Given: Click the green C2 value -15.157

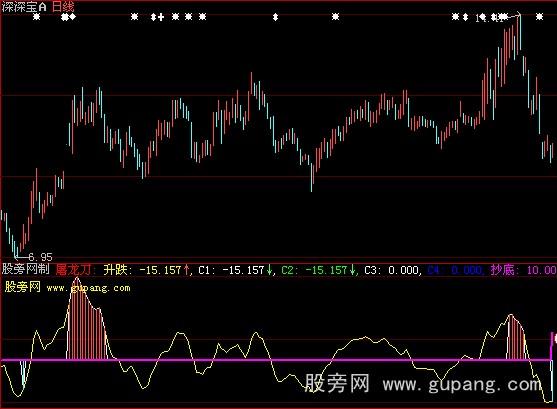Looking at the screenshot, I should [326, 270].
